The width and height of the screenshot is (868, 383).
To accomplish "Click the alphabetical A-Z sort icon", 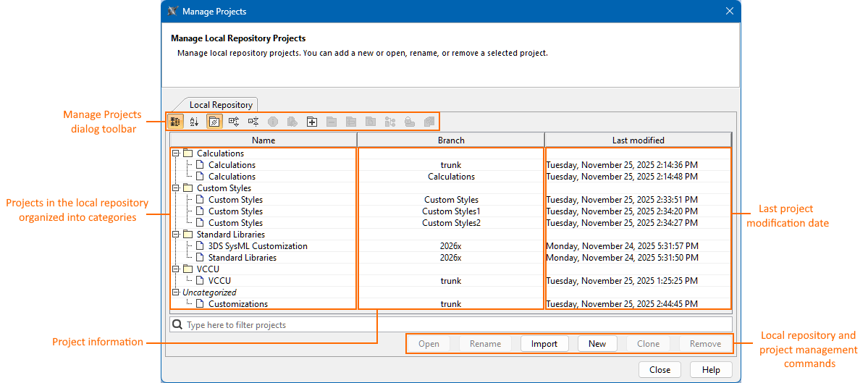I will pos(194,122).
